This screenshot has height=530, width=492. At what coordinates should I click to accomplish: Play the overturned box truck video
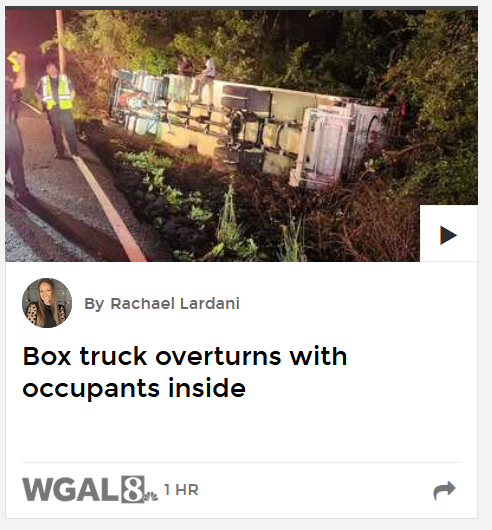(x=448, y=235)
